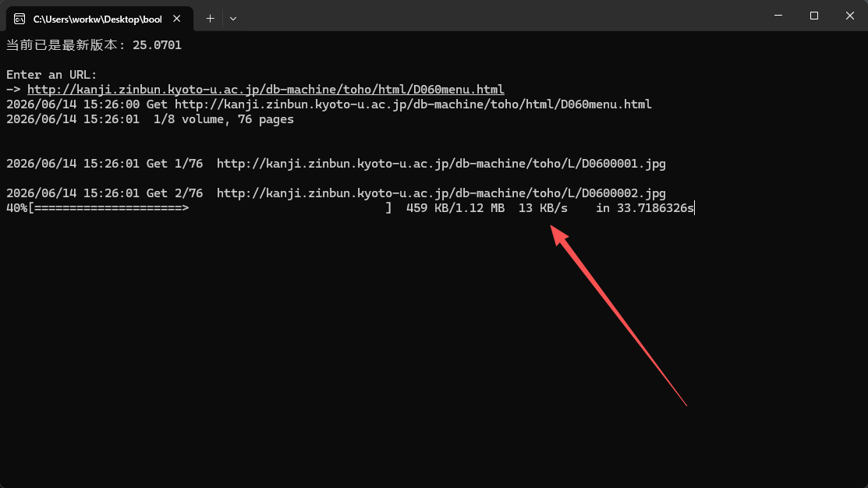
Task: Click the 'in 33.7186326s' elapsed time
Action: click(x=645, y=208)
